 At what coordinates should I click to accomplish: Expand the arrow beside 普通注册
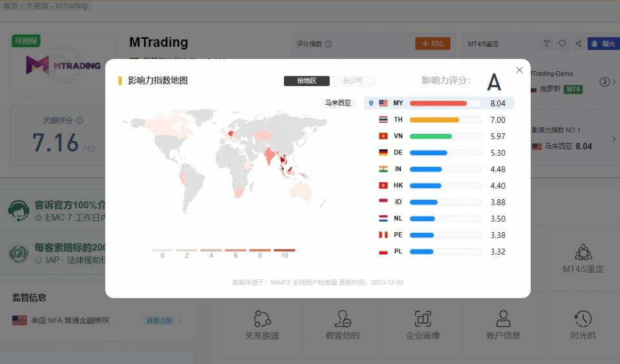(180, 321)
